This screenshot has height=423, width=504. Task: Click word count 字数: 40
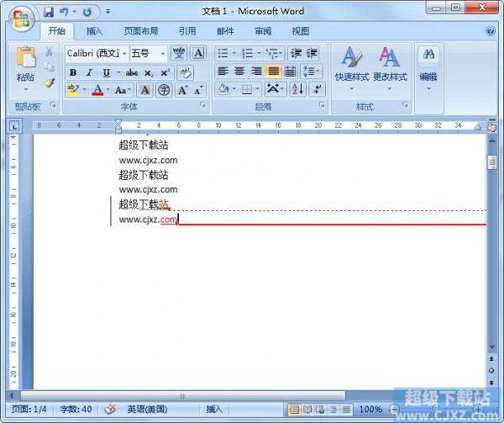(x=76, y=410)
